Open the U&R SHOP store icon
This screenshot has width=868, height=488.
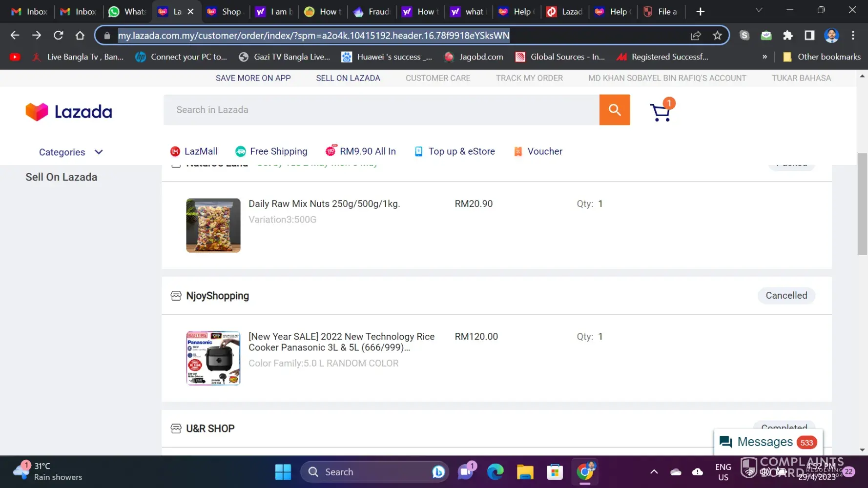[176, 428]
